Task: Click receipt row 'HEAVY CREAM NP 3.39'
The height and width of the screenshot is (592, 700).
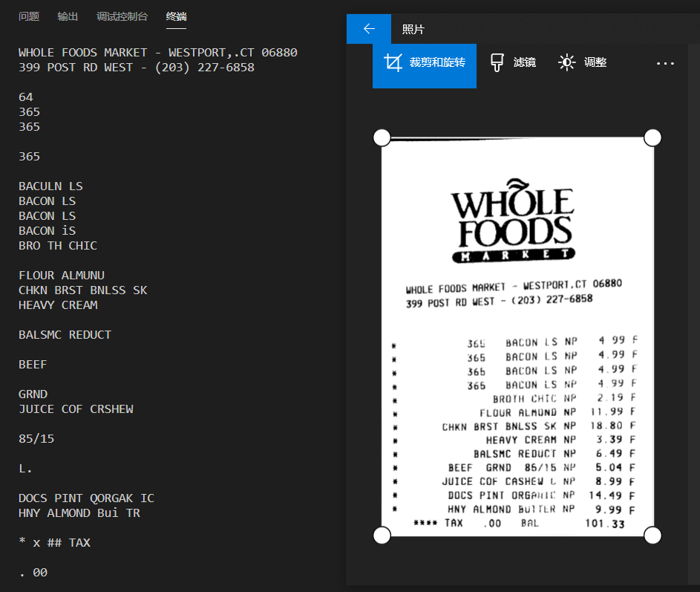Action: point(560,440)
